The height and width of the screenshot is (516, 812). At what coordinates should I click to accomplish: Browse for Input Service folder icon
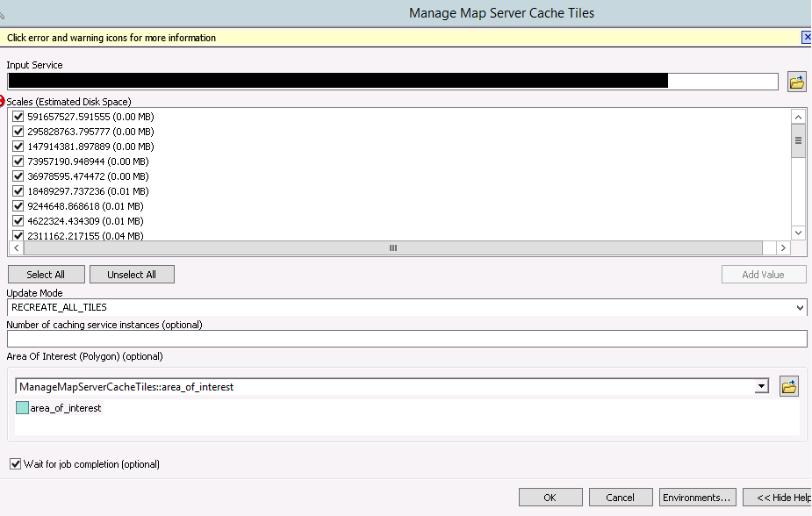[796, 82]
